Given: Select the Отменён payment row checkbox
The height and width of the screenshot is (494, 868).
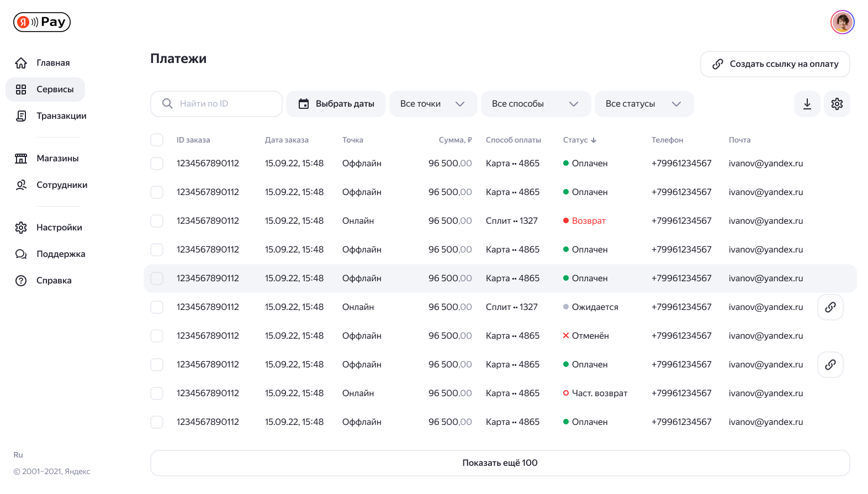Looking at the screenshot, I should 157,336.
